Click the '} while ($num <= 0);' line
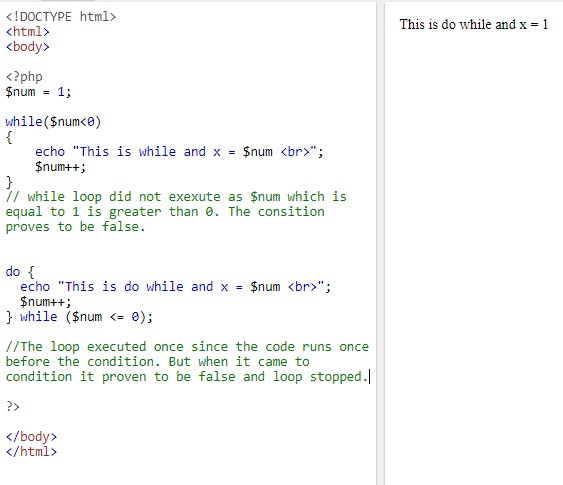This screenshot has width=563, height=485. point(79,317)
